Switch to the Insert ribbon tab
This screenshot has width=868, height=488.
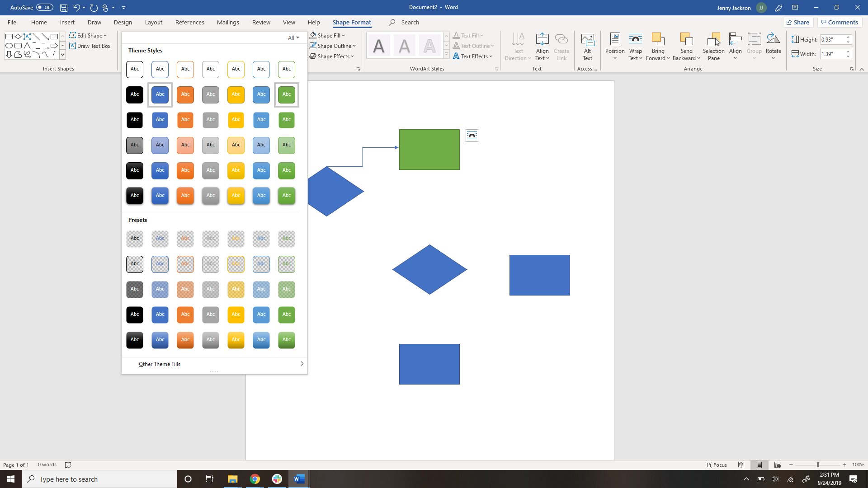67,22
